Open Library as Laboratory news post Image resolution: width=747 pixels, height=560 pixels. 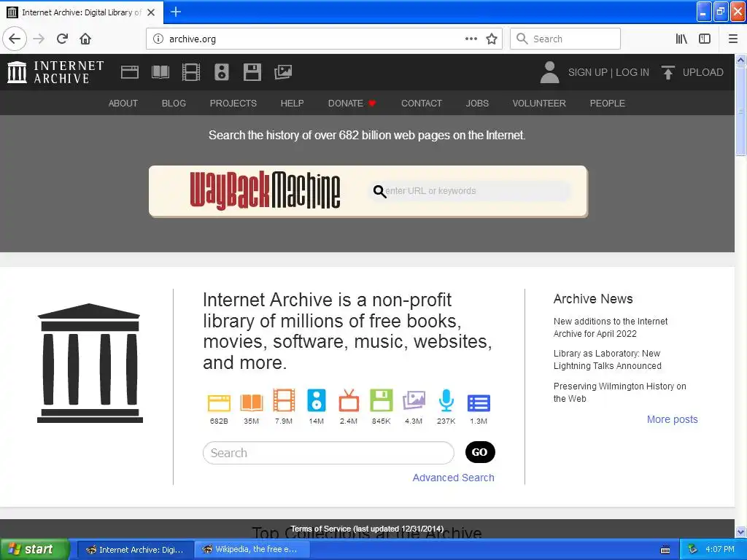click(608, 359)
